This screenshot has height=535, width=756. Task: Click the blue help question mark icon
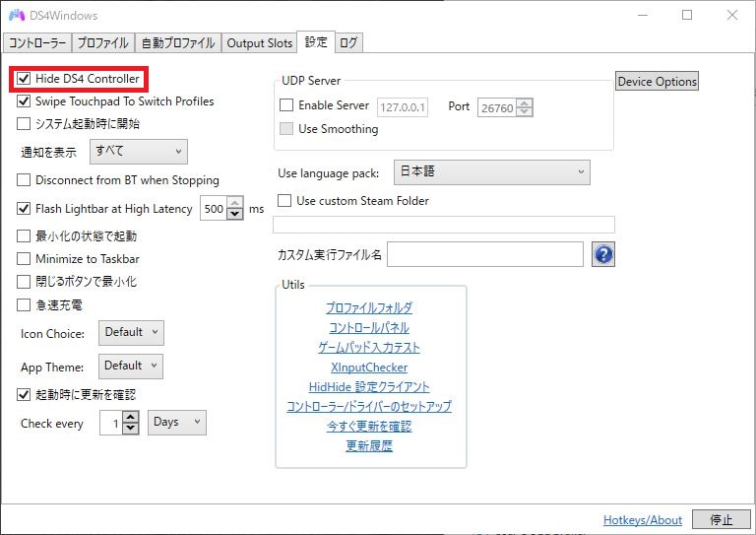[x=603, y=254]
